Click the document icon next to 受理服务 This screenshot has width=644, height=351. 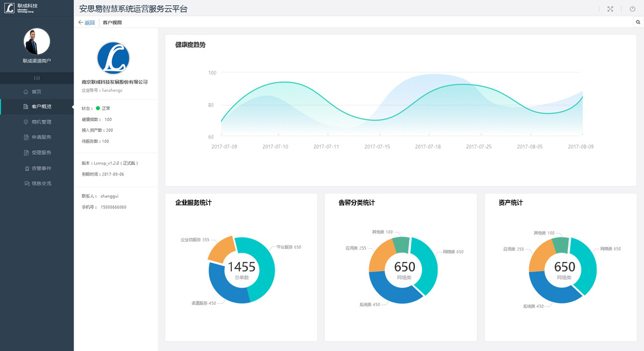point(26,153)
